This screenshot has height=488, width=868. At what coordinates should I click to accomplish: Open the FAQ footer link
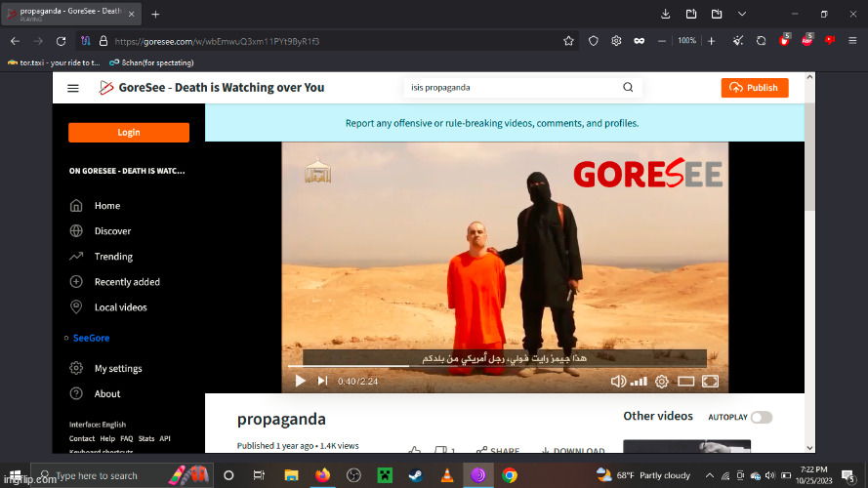point(127,438)
